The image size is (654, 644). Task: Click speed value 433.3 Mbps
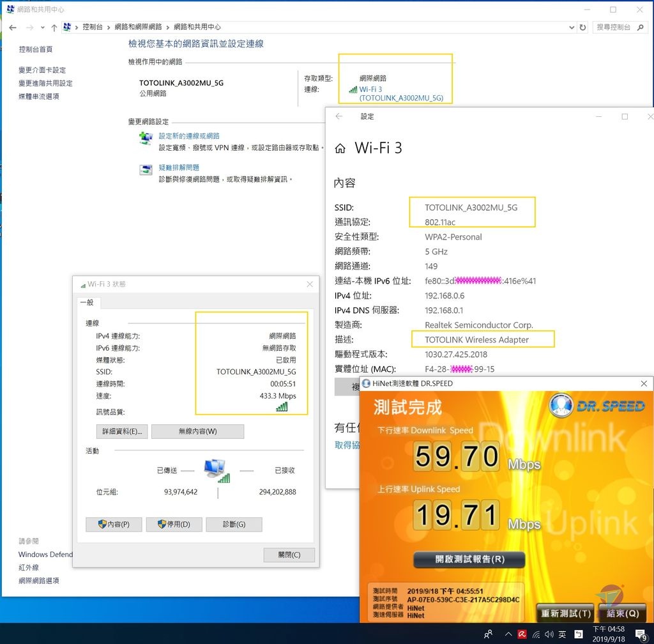click(278, 396)
